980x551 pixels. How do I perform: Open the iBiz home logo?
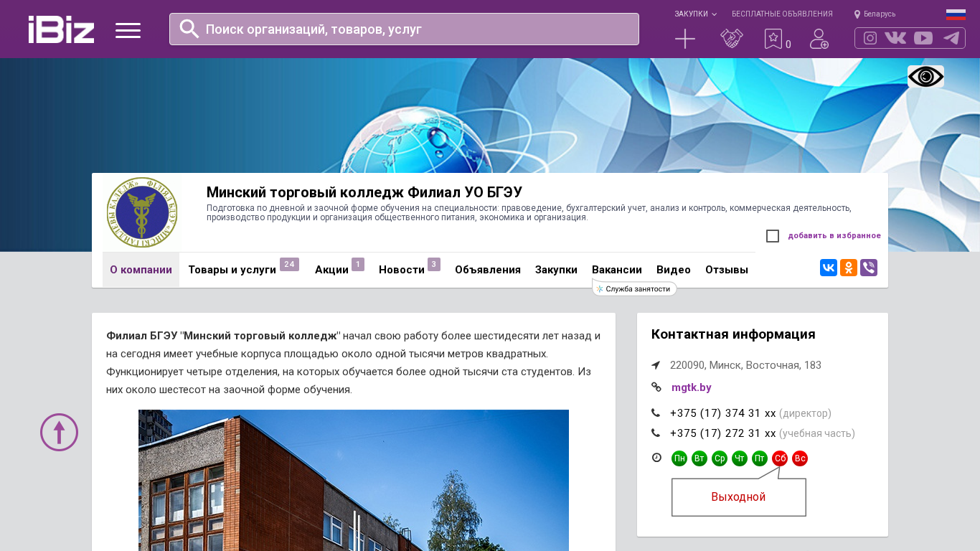point(61,29)
